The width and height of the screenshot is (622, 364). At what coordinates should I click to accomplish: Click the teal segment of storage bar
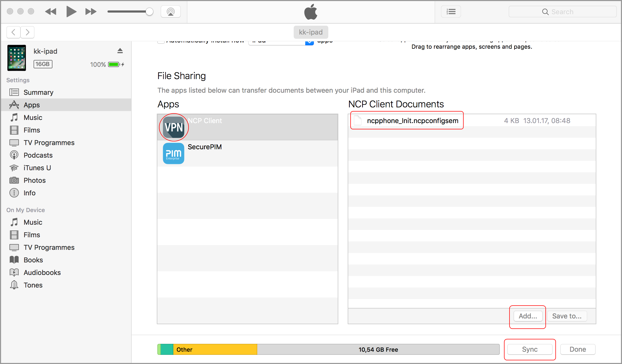(x=167, y=349)
